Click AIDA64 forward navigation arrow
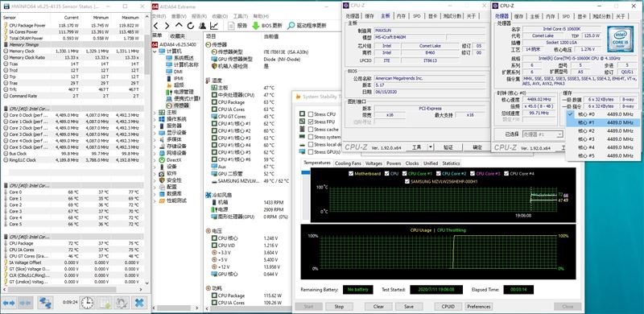 click(x=167, y=26)
